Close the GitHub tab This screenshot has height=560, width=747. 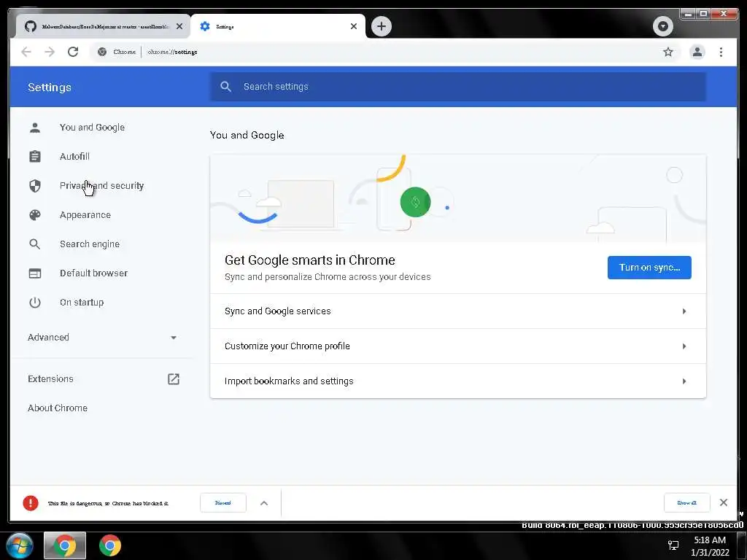179,26
